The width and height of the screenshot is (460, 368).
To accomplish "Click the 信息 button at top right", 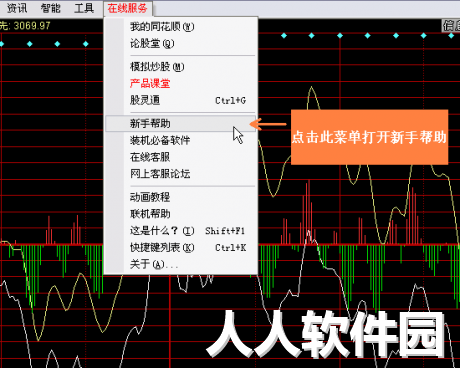I will (451, 26).
